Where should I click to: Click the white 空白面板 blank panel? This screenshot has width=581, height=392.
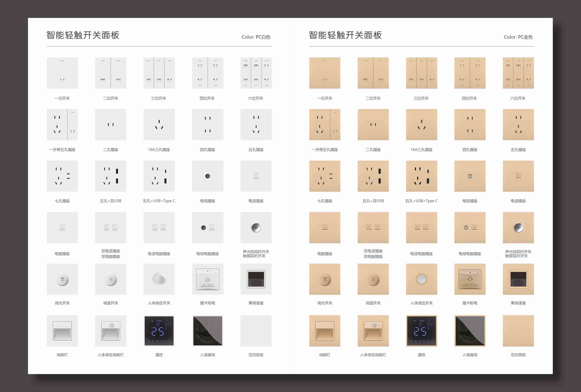[x=256, y=331]
